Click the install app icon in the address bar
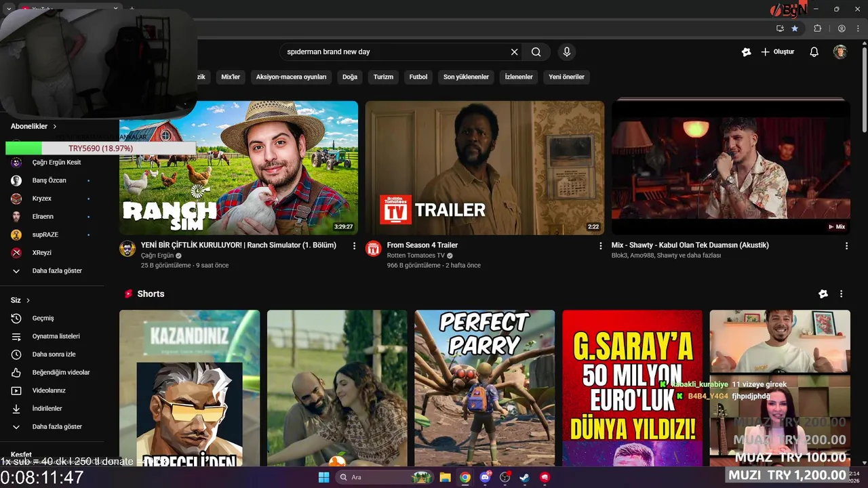This screenshot has width=868, height=488. pos(780,28)
